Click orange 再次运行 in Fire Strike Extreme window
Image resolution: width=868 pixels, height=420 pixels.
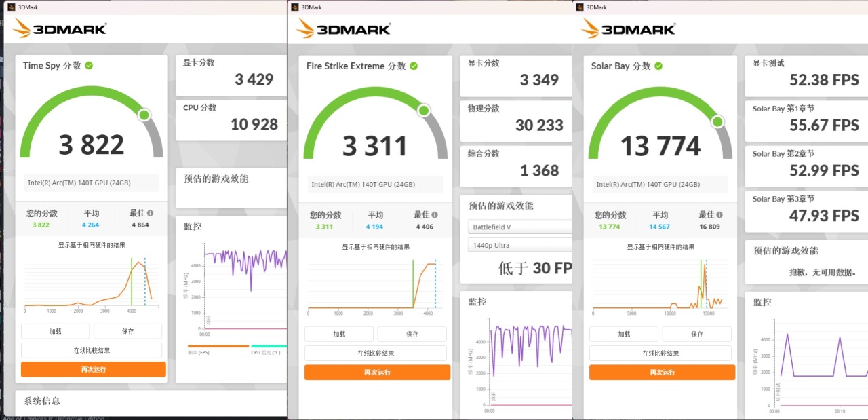click(377, 372)
